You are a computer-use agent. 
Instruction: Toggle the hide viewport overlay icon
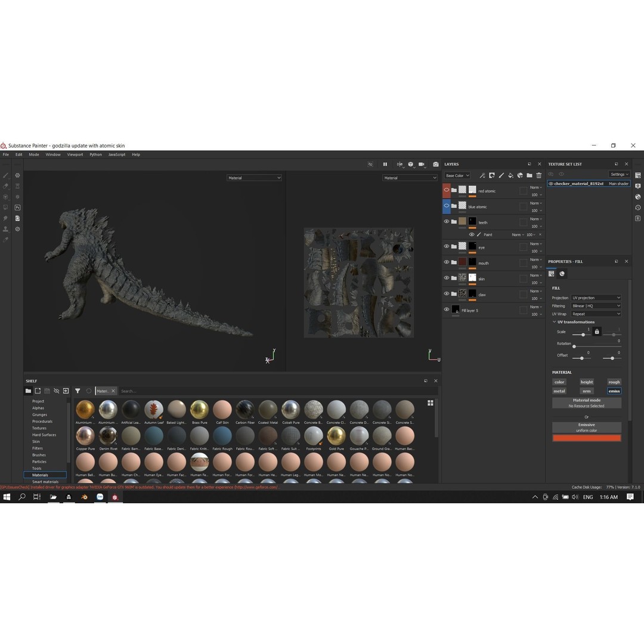click(x=370, y=165)
